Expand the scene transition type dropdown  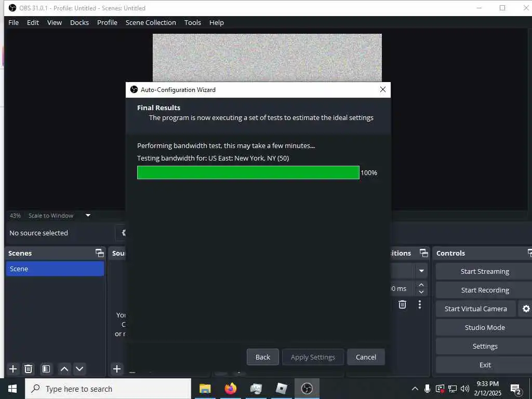pyautogui.click(x=421, y=271)
